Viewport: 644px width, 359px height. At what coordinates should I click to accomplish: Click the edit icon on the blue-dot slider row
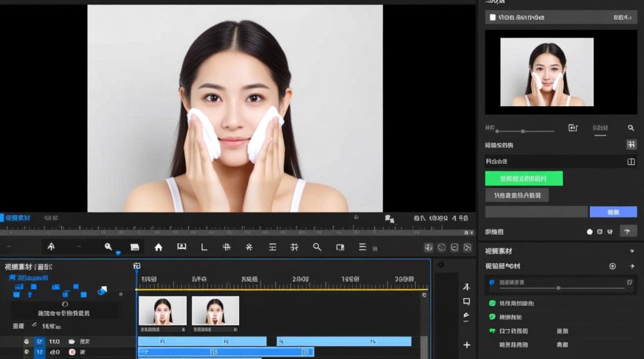[x=630, y=282]
